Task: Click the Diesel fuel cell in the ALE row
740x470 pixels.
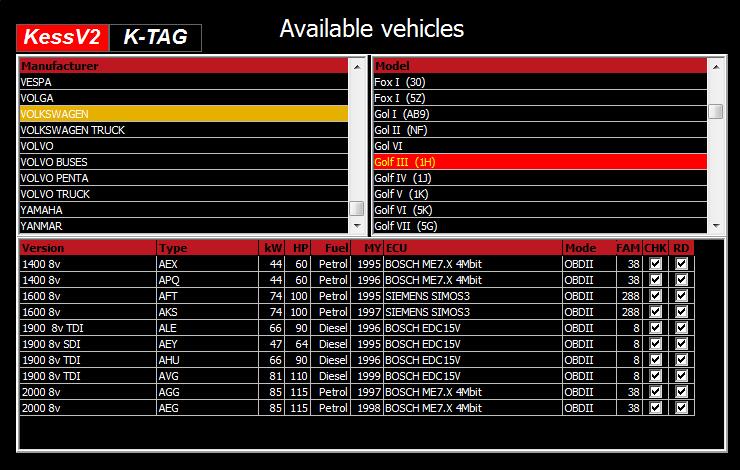Action: tap(331, 328)
